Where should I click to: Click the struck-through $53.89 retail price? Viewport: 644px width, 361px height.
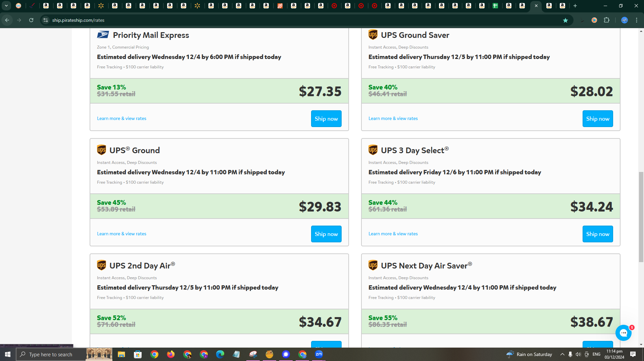pos(116,209)
